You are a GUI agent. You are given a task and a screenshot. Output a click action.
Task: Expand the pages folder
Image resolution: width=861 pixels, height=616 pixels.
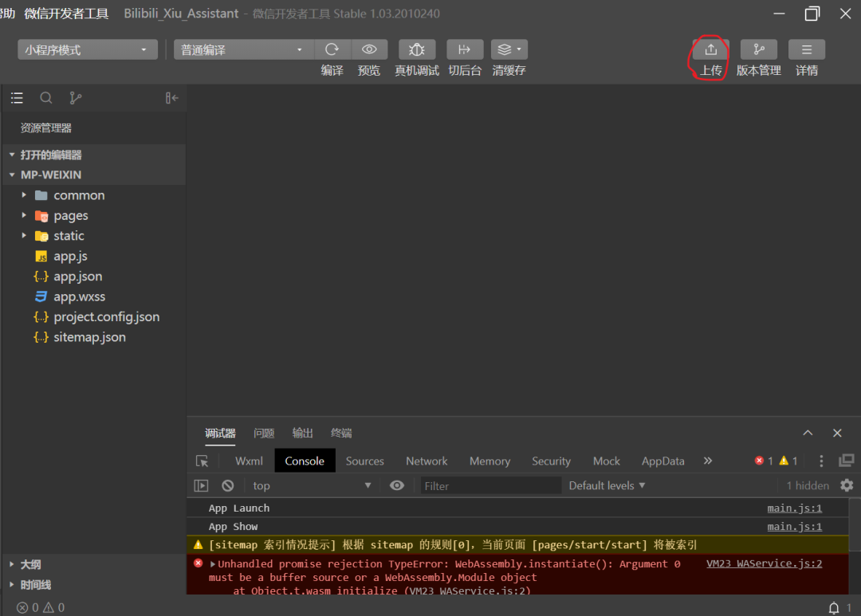coord(70,216)
